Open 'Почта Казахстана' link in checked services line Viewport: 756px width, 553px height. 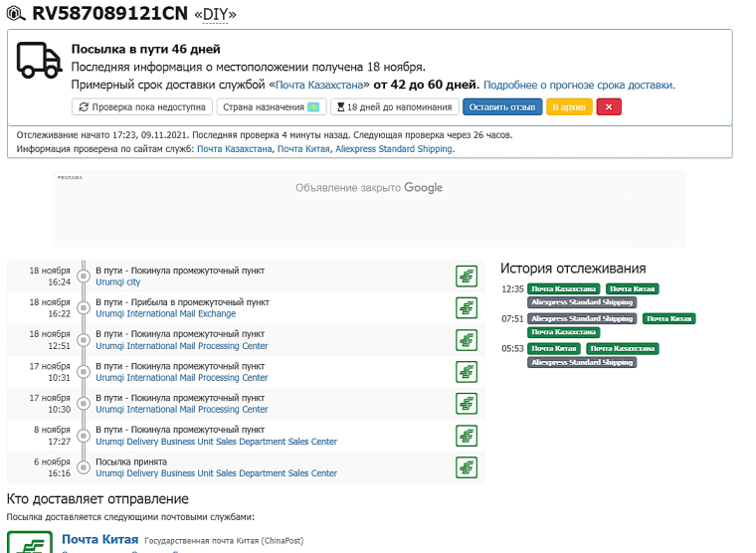tap(235, 149)
